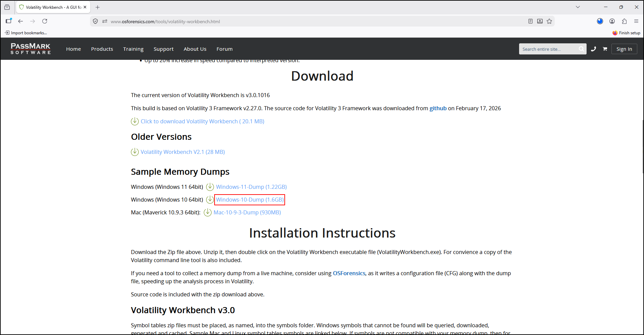Click download icon beside Volatility Workbench 20.1 MB
The image size is (644, 335).
[x=135, y=121]
